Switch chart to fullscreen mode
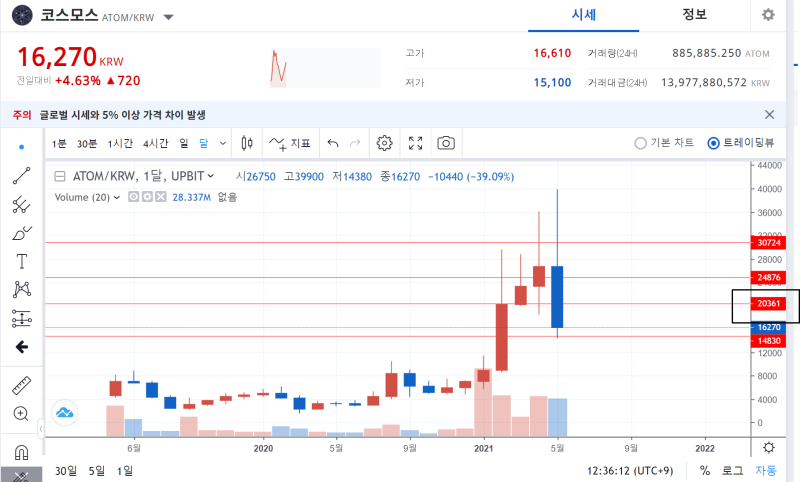 416,143
